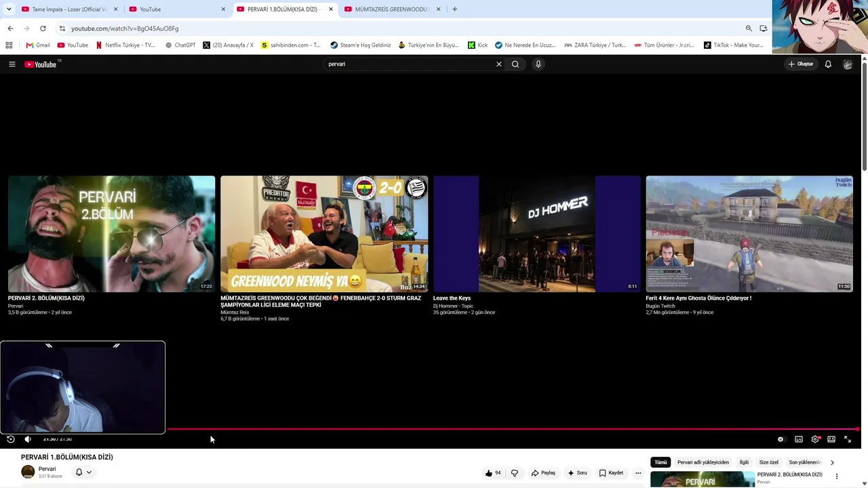Open the TikTok - Make Your bookmark
868x488 pixels.
[733, 45]
